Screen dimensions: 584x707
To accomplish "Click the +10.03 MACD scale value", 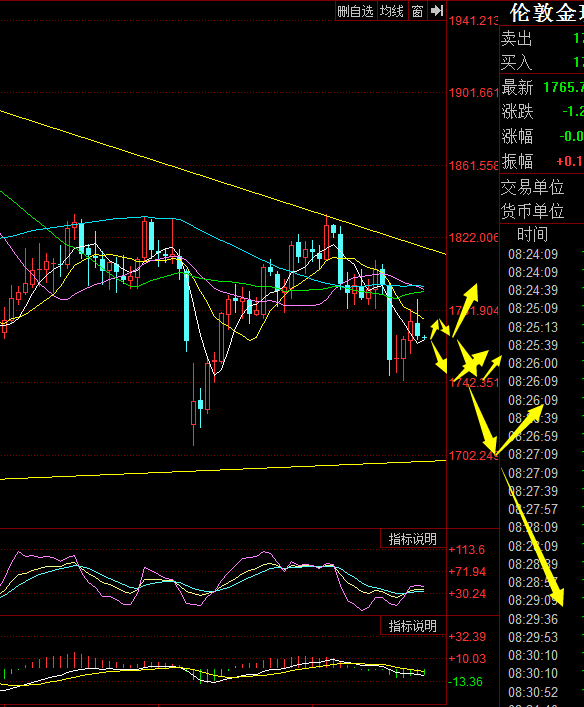I will click(x=468, y=659).
